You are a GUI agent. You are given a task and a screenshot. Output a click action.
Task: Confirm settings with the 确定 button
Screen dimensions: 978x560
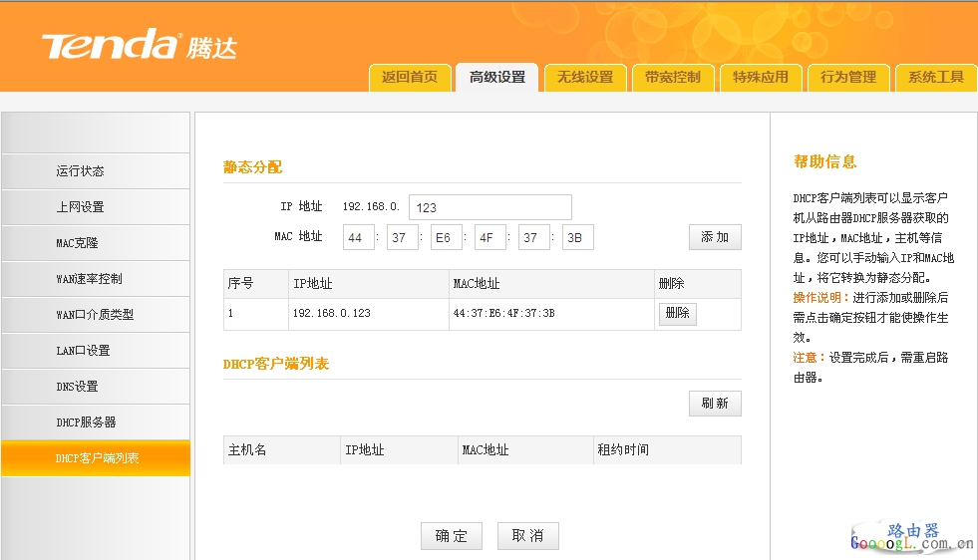pos(452,536)
